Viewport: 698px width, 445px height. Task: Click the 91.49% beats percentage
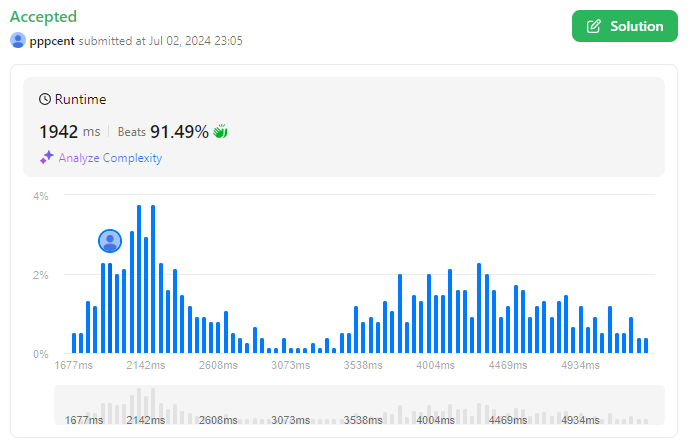click(x=179, y=132)
